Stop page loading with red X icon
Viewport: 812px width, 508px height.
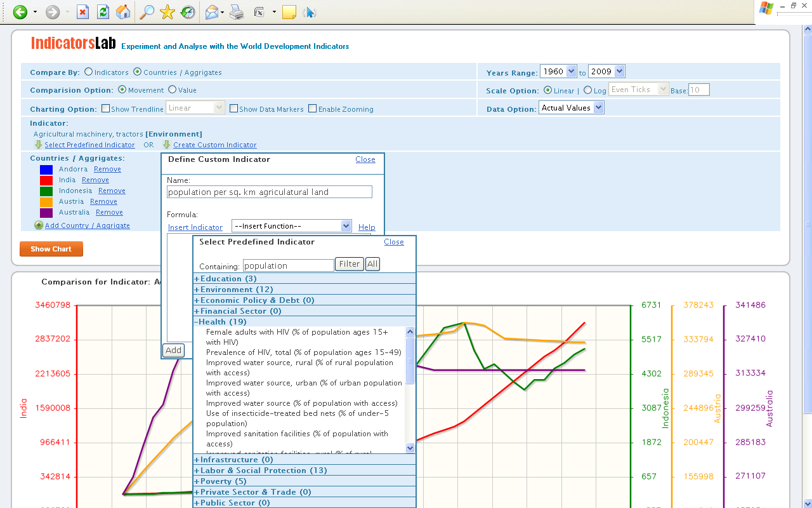83,11
